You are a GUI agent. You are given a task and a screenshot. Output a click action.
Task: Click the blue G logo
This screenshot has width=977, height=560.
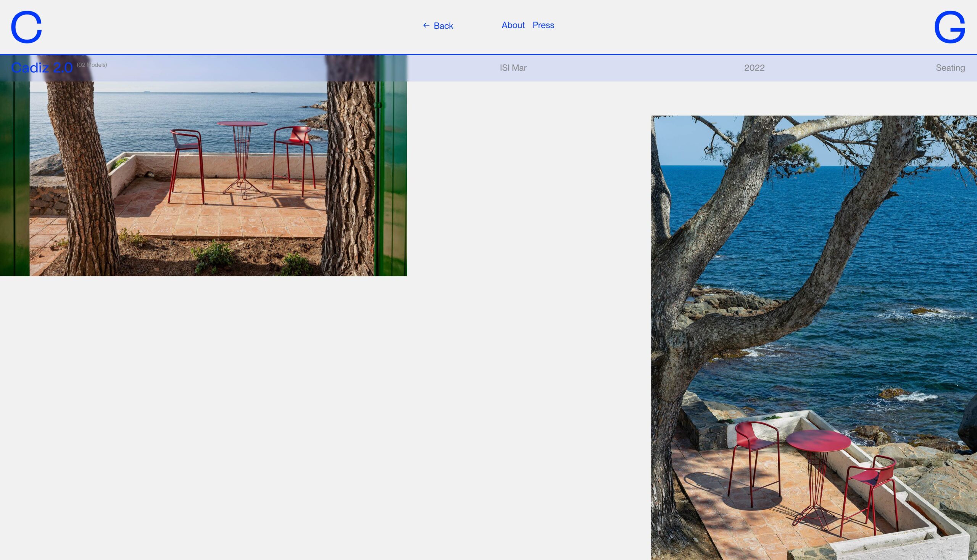pos(949,27)
